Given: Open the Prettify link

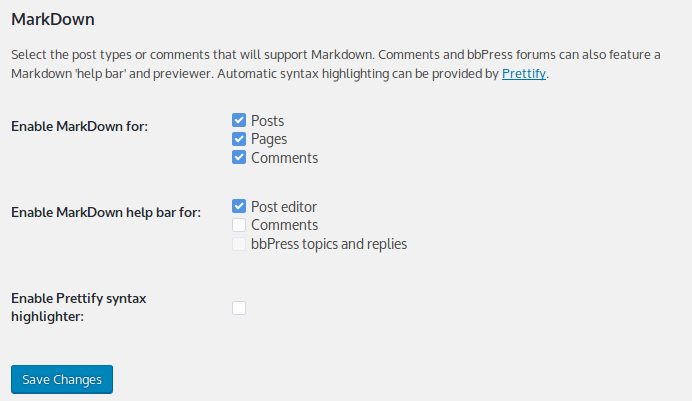Looking at the screenshot, I should (523, 74).
